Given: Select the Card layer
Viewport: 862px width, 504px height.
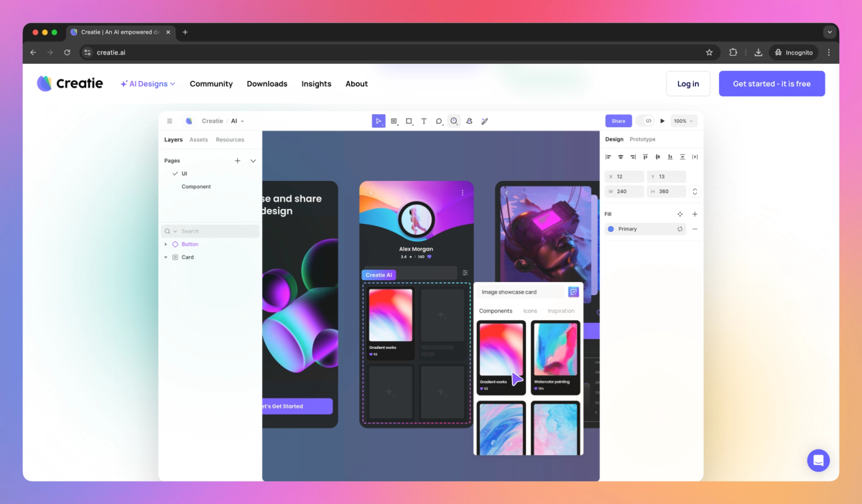Looking at the screenshot, I should (x=187, y=257).
